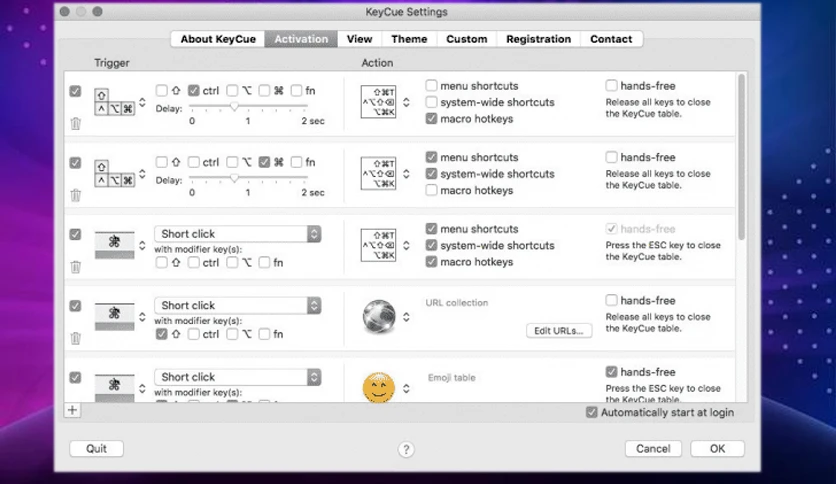Toggle Automatically start at login

[x=591, y=412]
